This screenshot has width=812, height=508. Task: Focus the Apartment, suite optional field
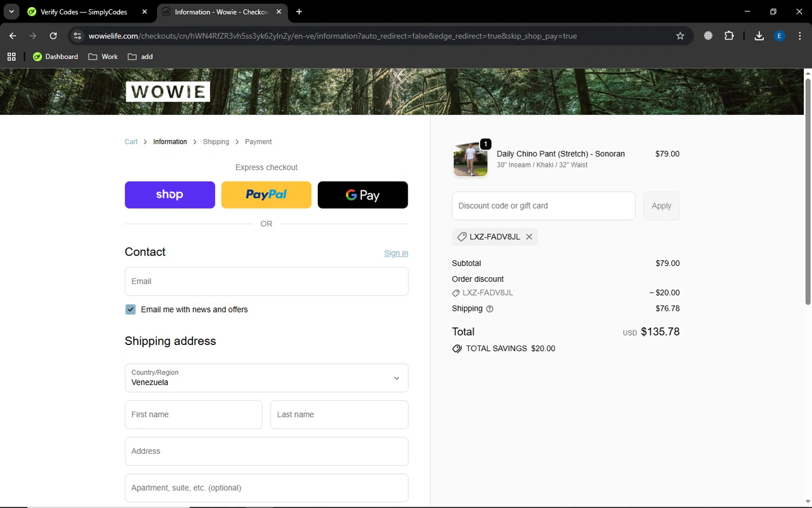(x=266, y=488)
